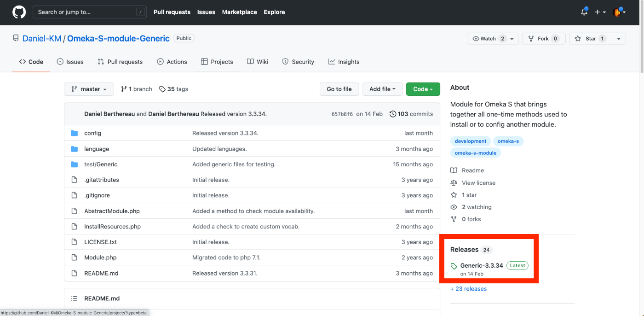Open commit message Updated languages.
The height and width of the screenshot is (316, 644).
point(219,149)
